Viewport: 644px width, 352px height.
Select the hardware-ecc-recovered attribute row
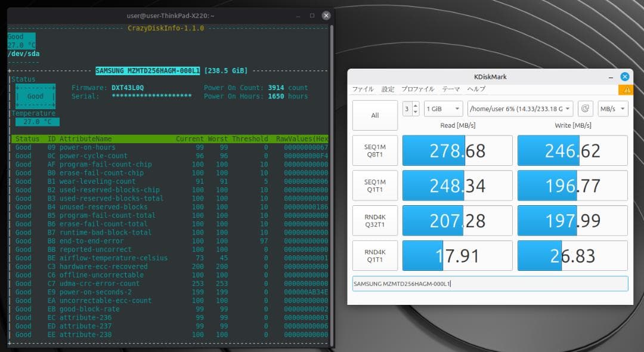pos(169,267)
